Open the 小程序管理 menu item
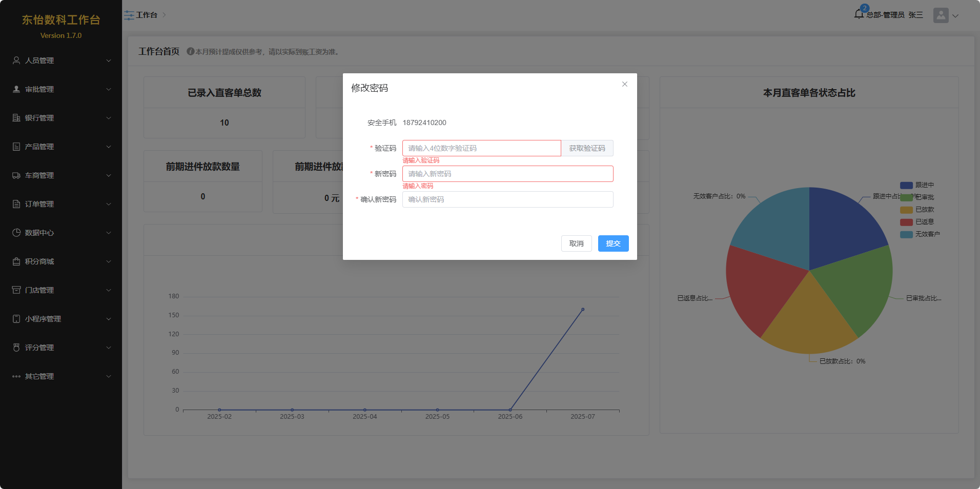This screenshot has width=980, height=489. point(43,319)
